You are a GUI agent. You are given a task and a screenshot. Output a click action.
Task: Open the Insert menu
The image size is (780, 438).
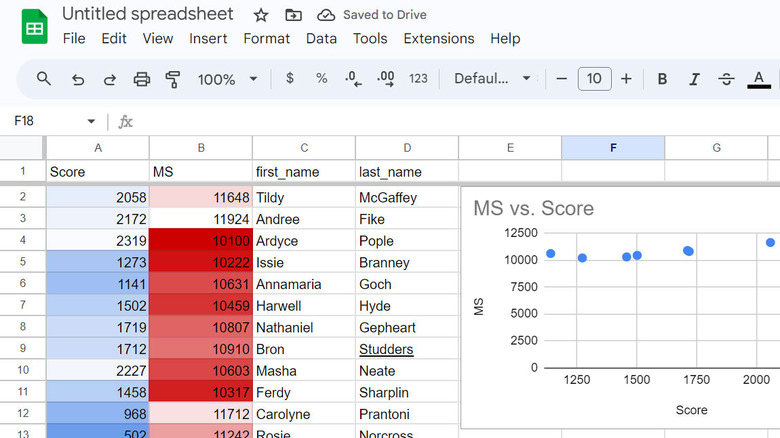[208, 39]
